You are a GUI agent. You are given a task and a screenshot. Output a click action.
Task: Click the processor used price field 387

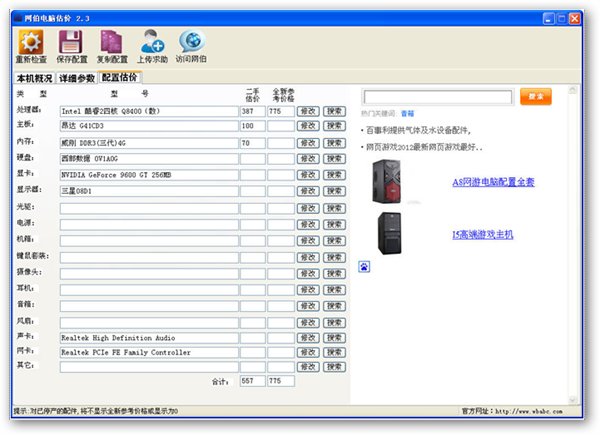(253, 111)
